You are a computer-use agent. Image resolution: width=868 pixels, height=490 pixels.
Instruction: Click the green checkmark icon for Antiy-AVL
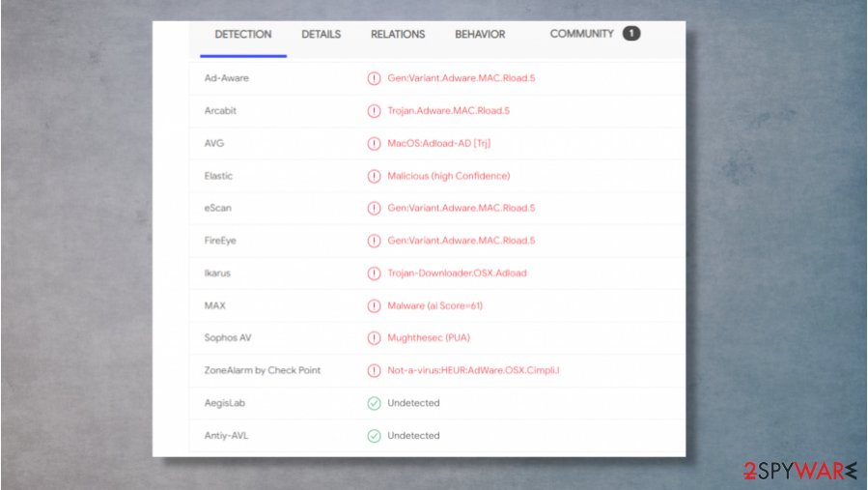[x=375, y=436]
